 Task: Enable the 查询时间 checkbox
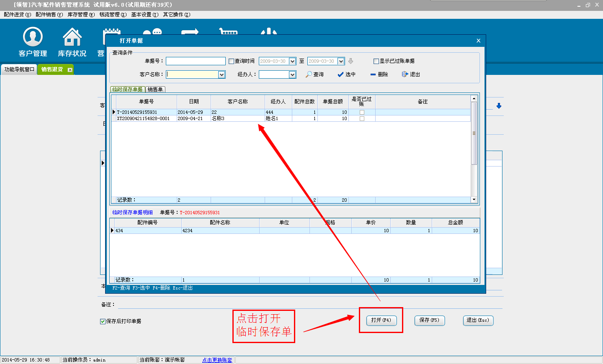pos(231,62)
